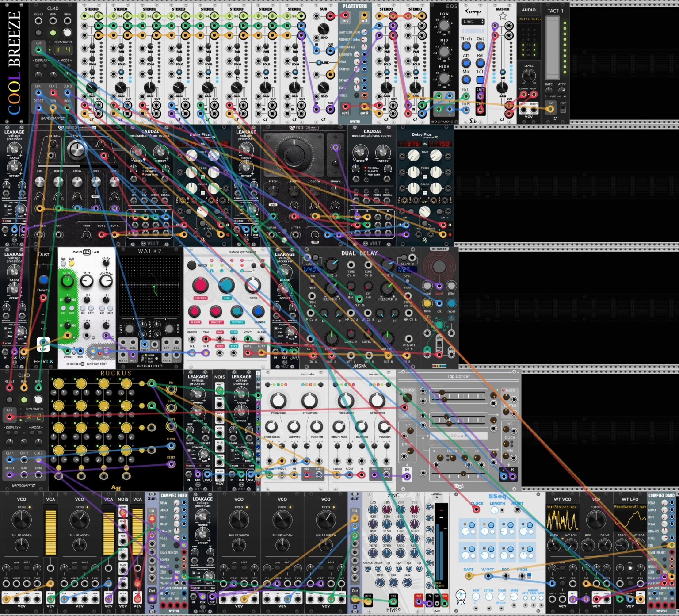Click the DIV jack on the RUCKUS module
The image size is (679, 616).
click(171, 389)
